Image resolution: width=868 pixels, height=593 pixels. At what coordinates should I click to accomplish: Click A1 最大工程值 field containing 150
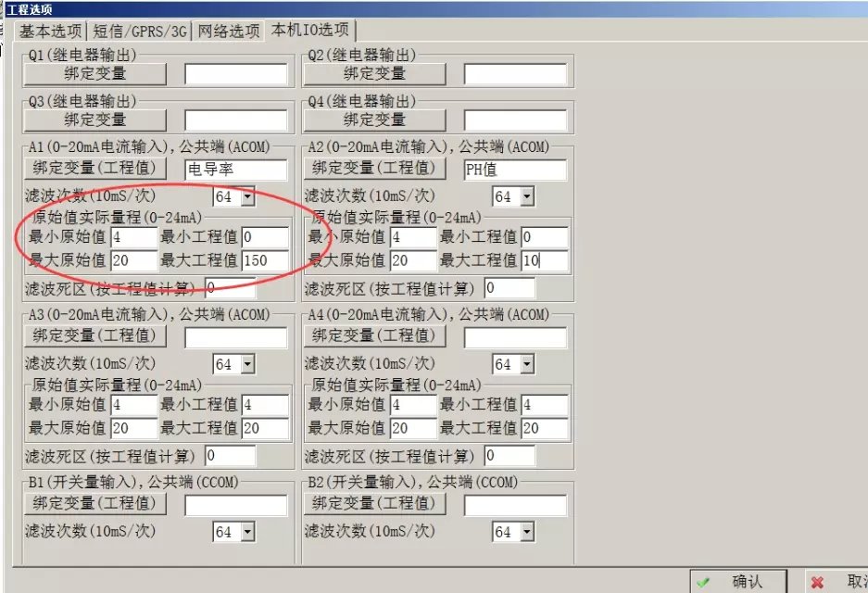click(265, 260)
